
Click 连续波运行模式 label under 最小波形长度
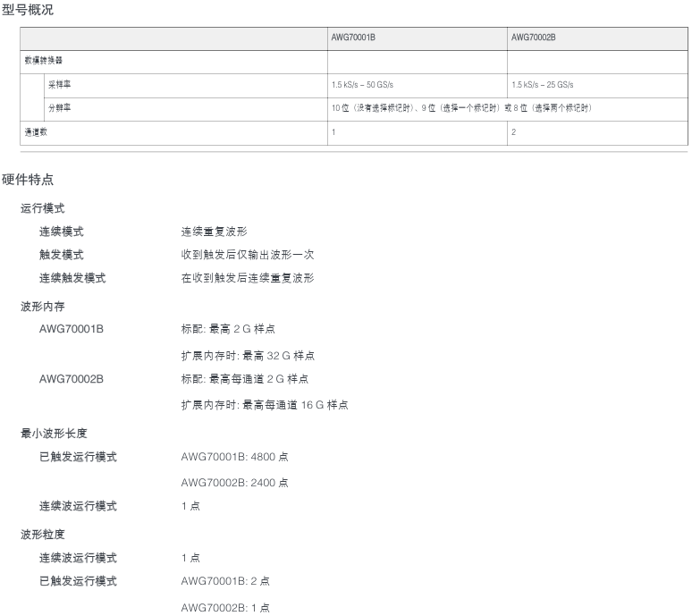[78, 506]
